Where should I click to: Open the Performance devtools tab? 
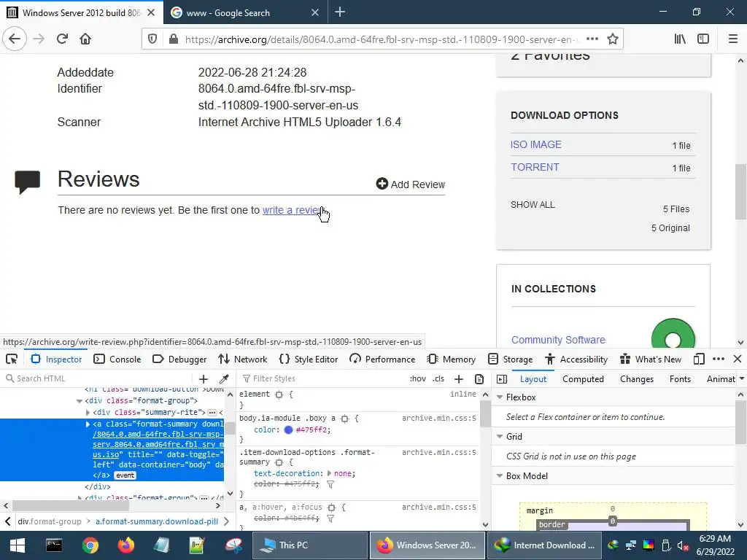pyautogui.click(x=382, y=359)
